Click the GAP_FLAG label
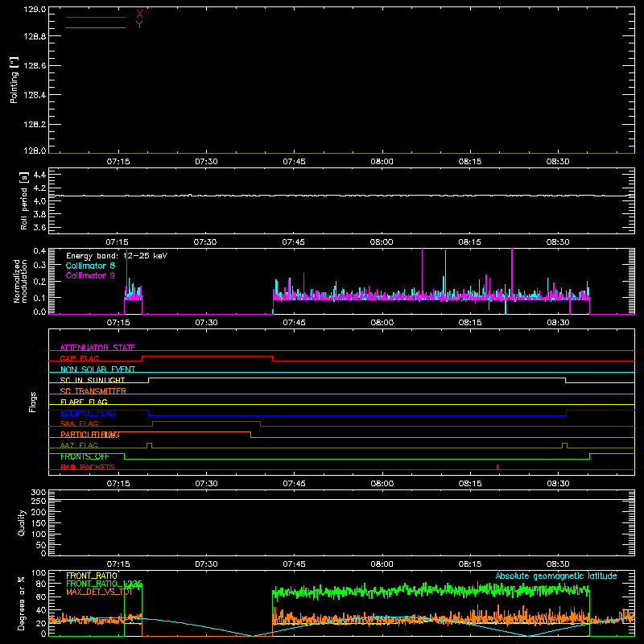The image size is (644, 644). click(79, 358)
